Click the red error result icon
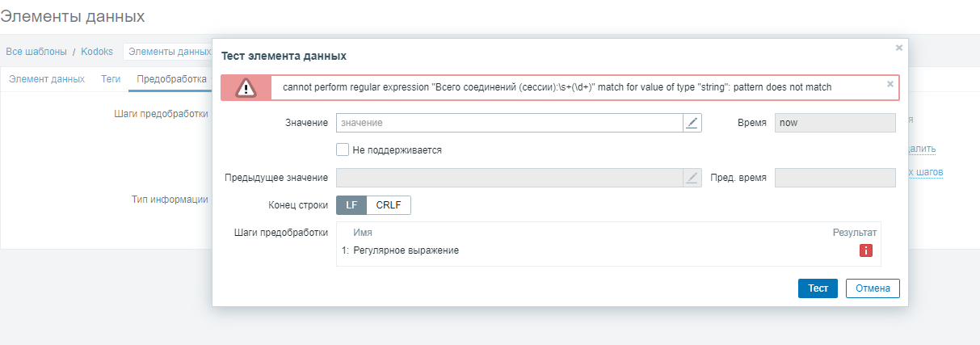The height and width of the screenshot is (345, 980). click(x=865, y=250)
